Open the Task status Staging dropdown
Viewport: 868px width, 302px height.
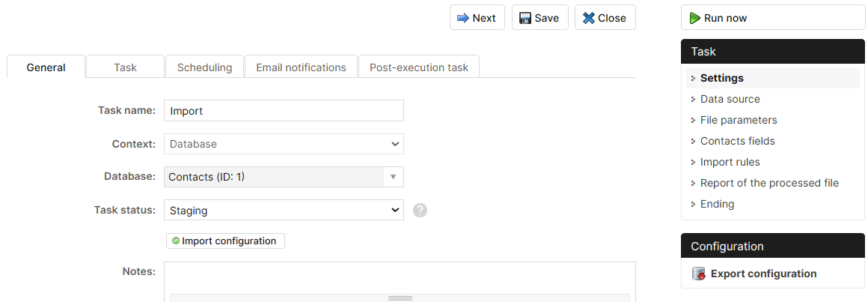[x=284, y=211]
